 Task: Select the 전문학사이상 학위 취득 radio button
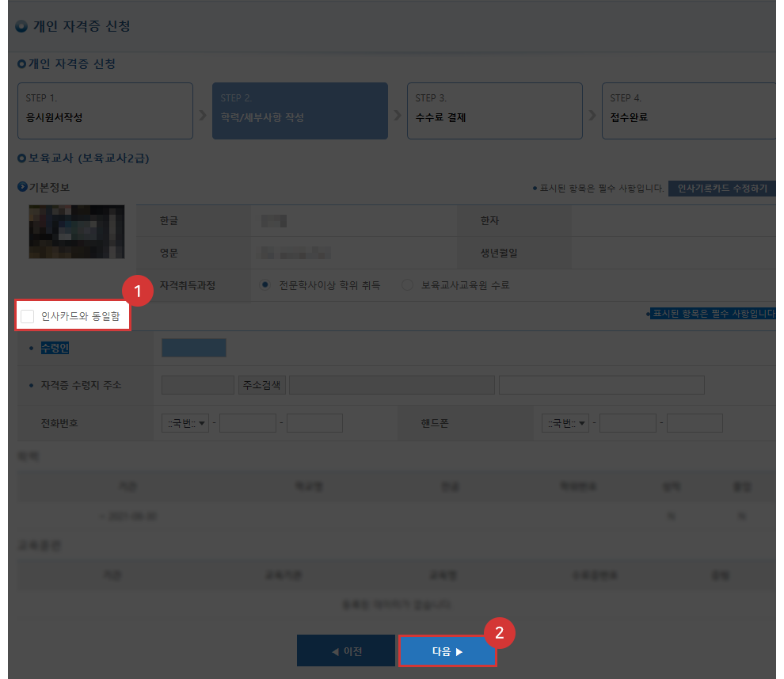(x=265, y=286)
